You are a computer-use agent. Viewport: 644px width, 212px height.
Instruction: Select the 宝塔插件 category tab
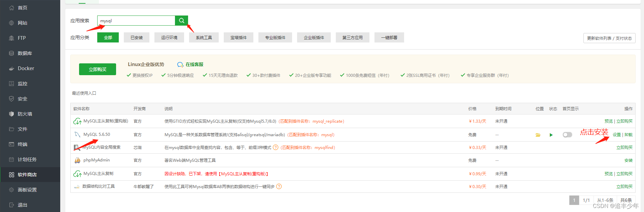pyautogui.click(x=239, y=37)
